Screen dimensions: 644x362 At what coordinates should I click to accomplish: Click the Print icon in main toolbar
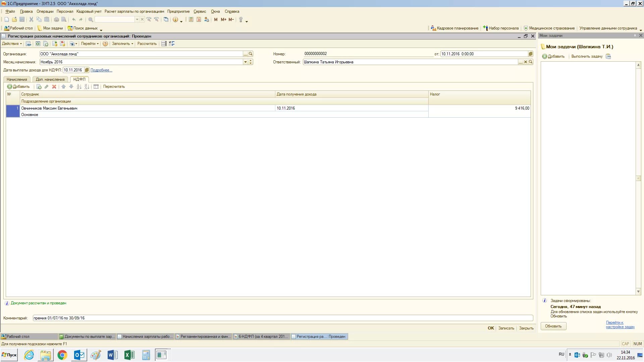(x=56, y=19)
